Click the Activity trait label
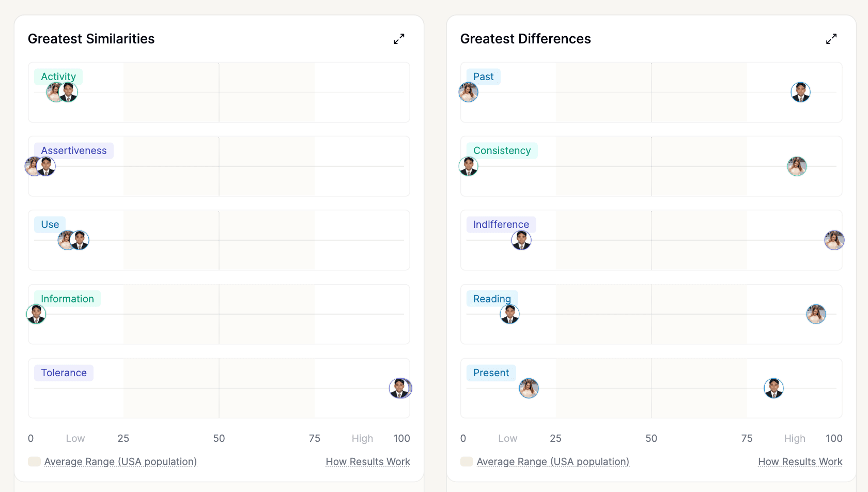This screenshot has height=492, width=868. pos(58,76)
